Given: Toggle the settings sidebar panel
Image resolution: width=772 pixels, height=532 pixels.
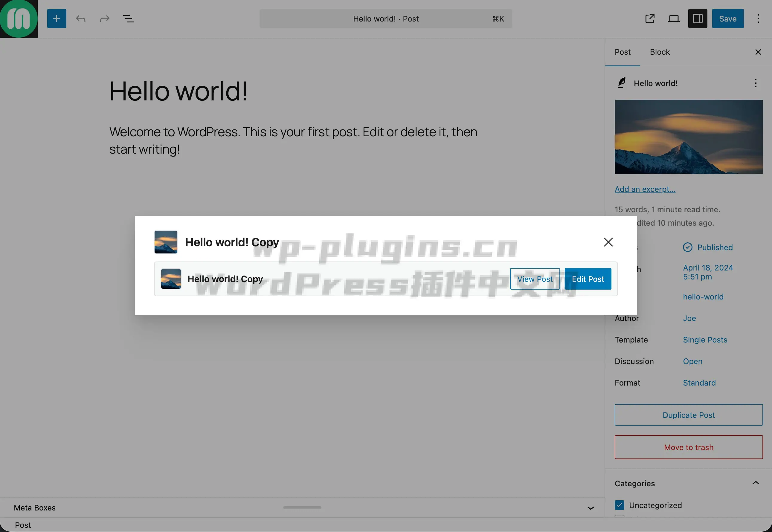Looking at the screenshot, I should tap(698, 19).
